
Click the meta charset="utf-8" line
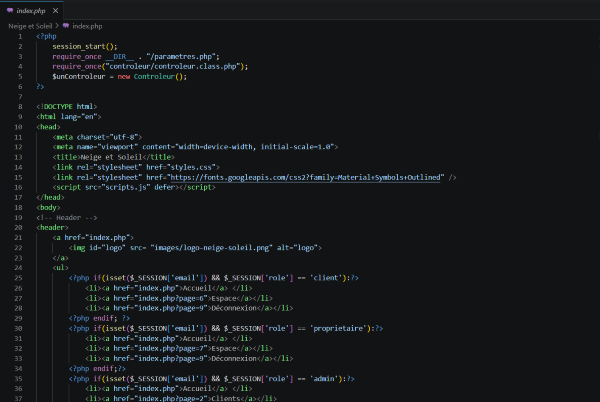click(x=97, y=137)
